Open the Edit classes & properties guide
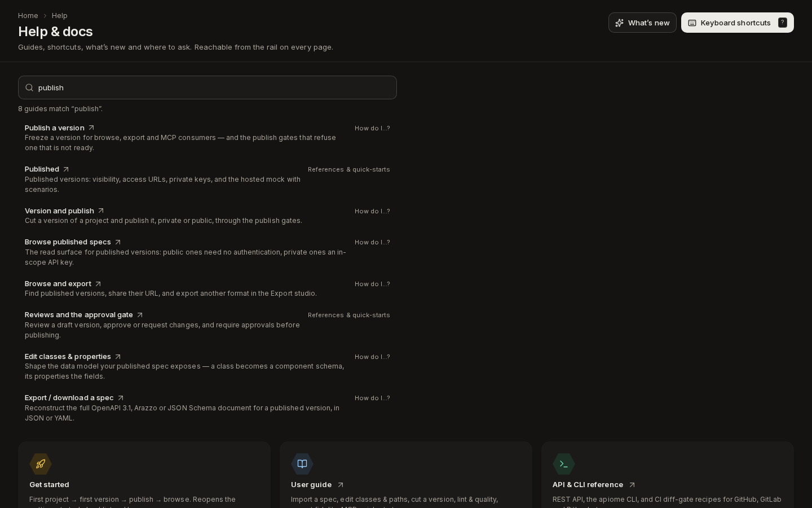 click(x=68, y=357)
